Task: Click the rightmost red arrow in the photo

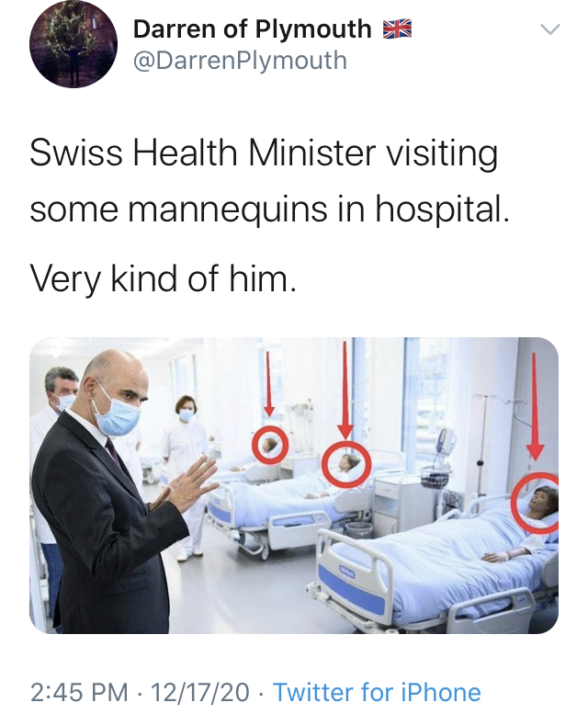Action: pyautogui.click(x=535, y=406)
